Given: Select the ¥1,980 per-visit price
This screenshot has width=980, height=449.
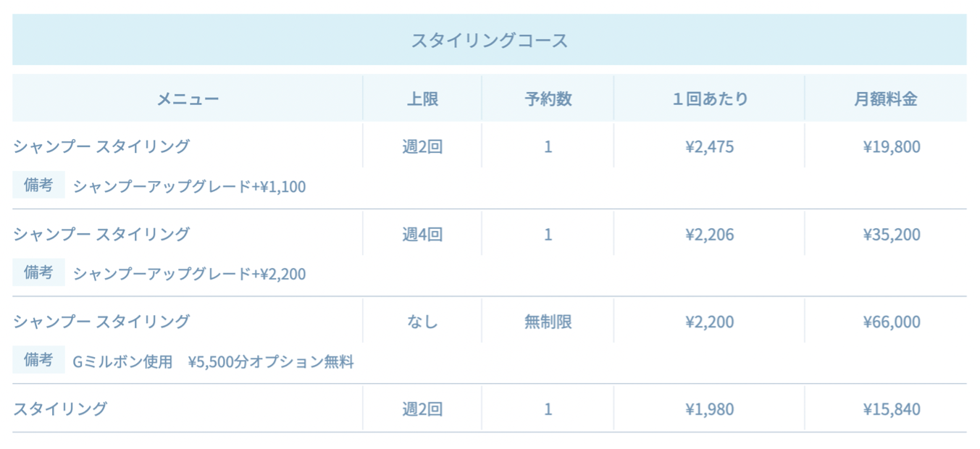Looking at the screenshot, I should click(709, 409).
